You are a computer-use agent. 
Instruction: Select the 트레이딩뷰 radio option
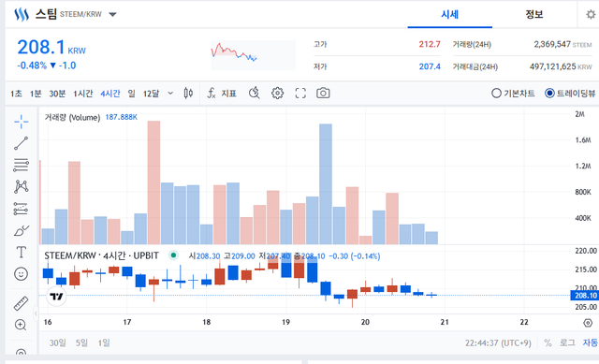point(570,94)
